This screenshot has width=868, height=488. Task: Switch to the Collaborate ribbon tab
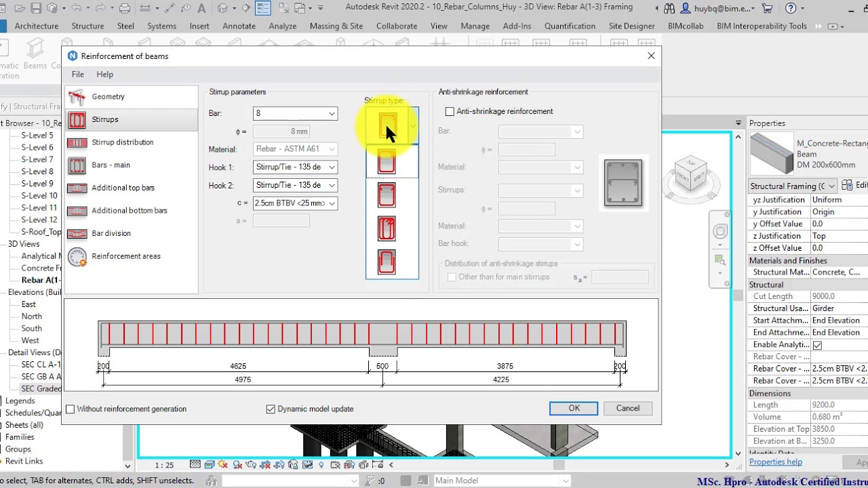pyautogui.click(x=397, y=26)
